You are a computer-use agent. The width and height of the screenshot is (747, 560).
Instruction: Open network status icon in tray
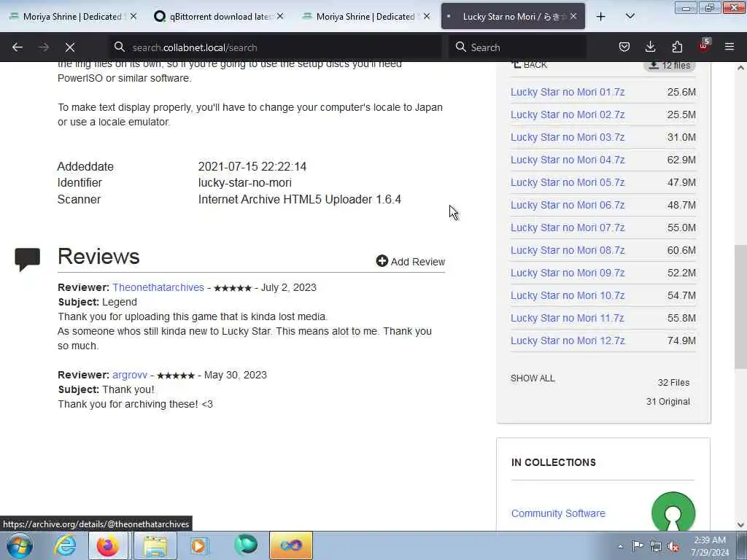click(x=656, y=547)
